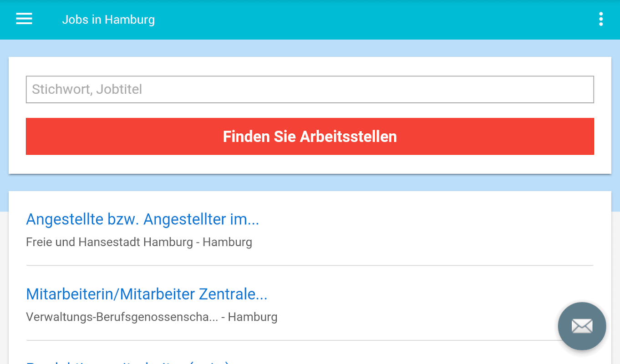Select the cut-off third job title at bottom

click(127, 362)
